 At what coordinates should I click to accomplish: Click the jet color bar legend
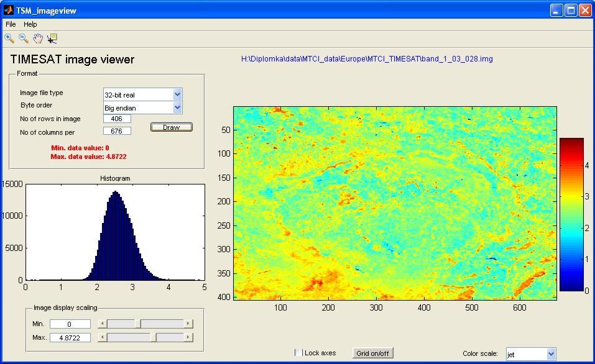pyautogui.click(x=571, y=214)
